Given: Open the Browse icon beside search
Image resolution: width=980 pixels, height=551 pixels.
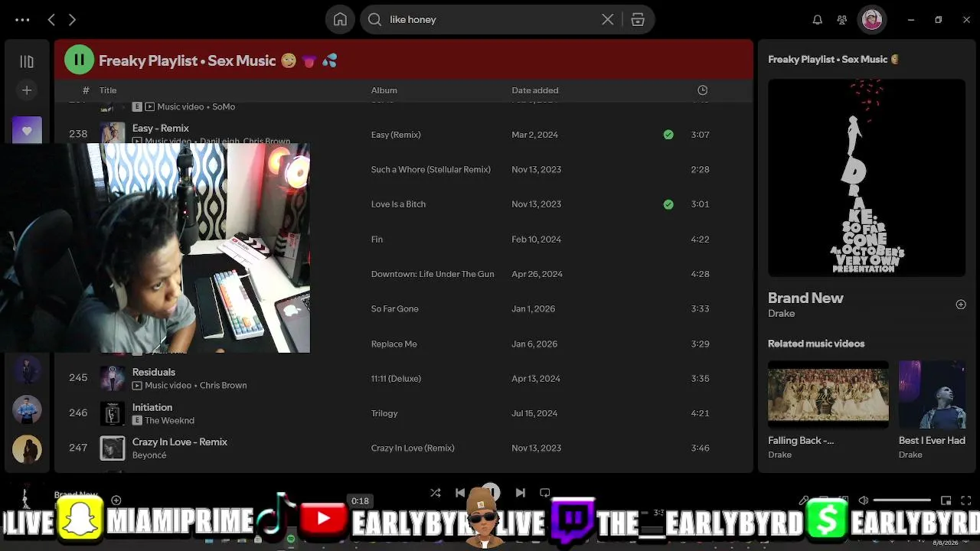Looking at the screenshot, I should click(638, 20).
